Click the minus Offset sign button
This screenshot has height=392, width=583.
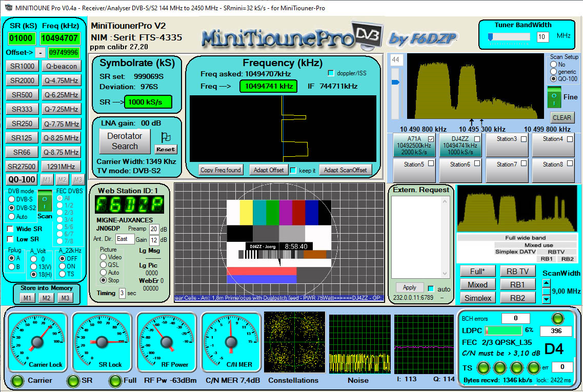tap(40, 53)
